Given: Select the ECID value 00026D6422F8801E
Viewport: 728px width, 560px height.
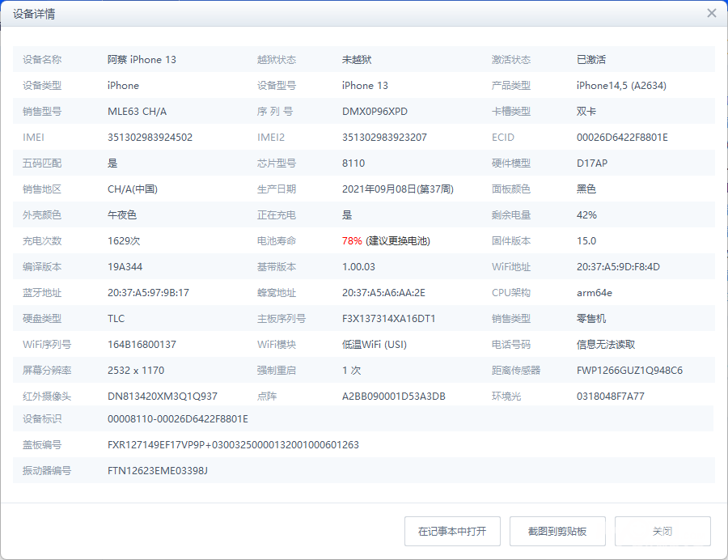Looking at the screenshot, I should point(622,138).
